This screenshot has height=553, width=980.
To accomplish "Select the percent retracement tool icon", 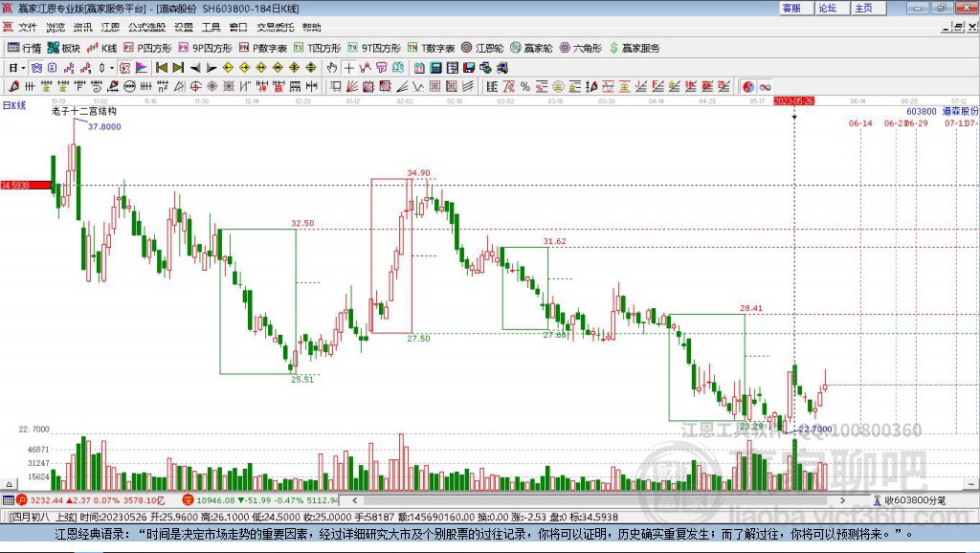I will point(525,86).
